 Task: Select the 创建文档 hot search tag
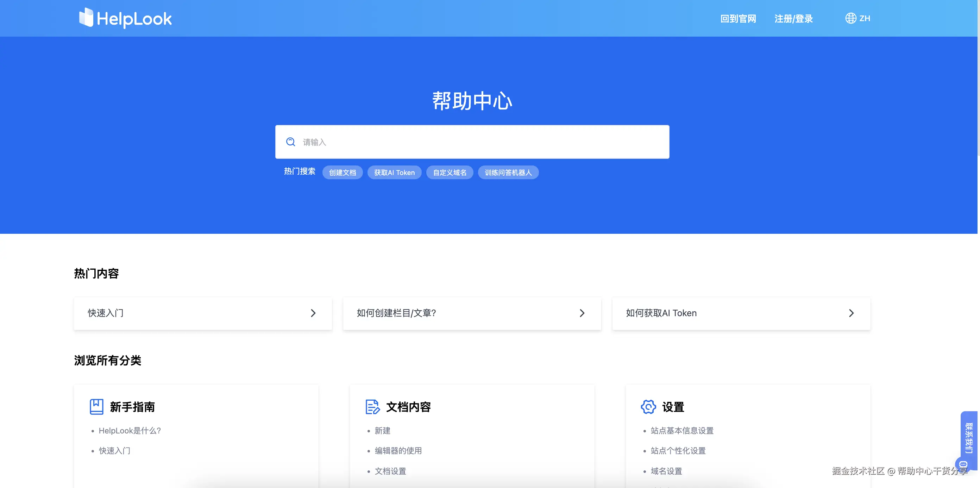tap(343, 173)
